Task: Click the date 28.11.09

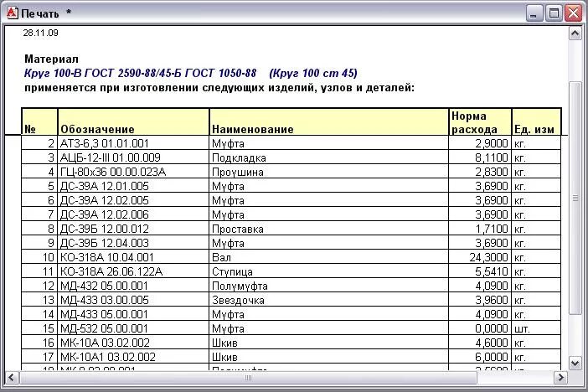Action: pos(40,33)
